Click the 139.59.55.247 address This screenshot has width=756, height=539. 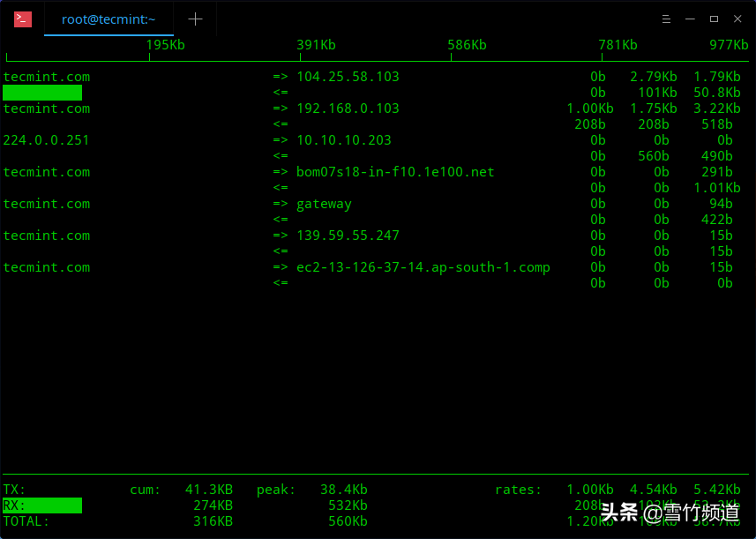(x=348, y=236)
